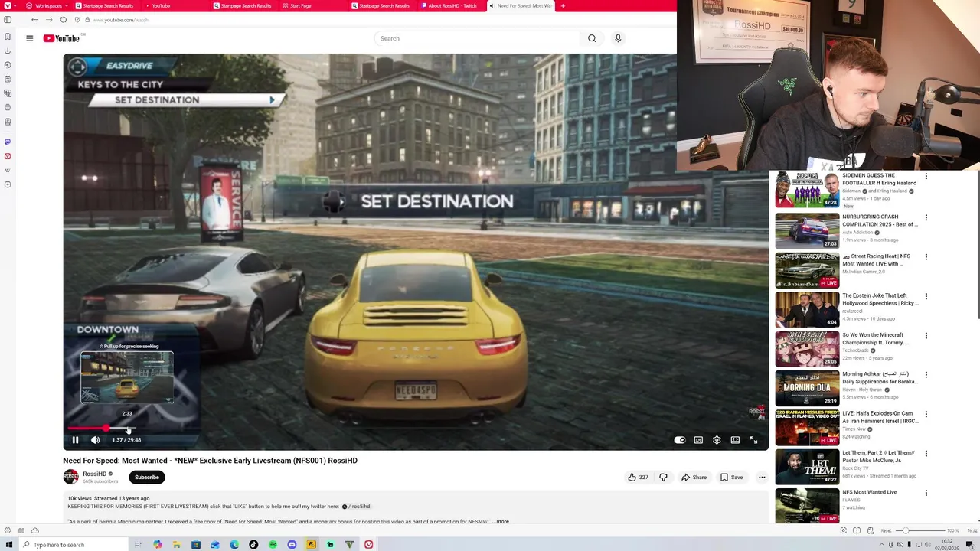Switch to the 'YouTube' browser tab
Viewport: 980px width, 551px height.
click(x=175, y=6)
